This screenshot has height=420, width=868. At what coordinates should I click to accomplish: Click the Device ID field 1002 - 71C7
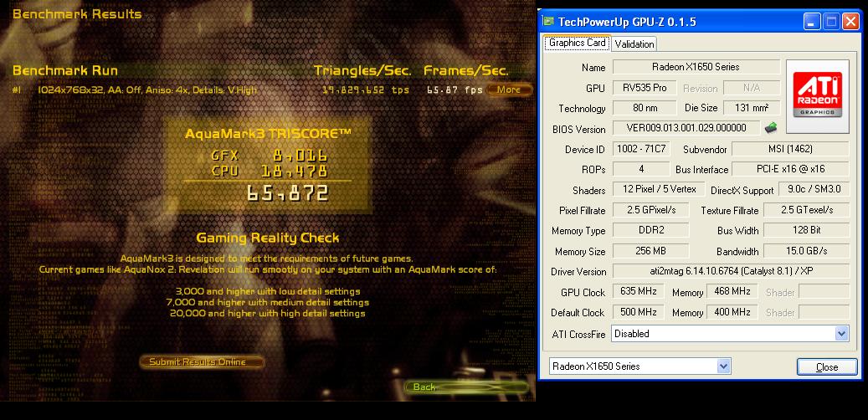click(x=641, y=149)
